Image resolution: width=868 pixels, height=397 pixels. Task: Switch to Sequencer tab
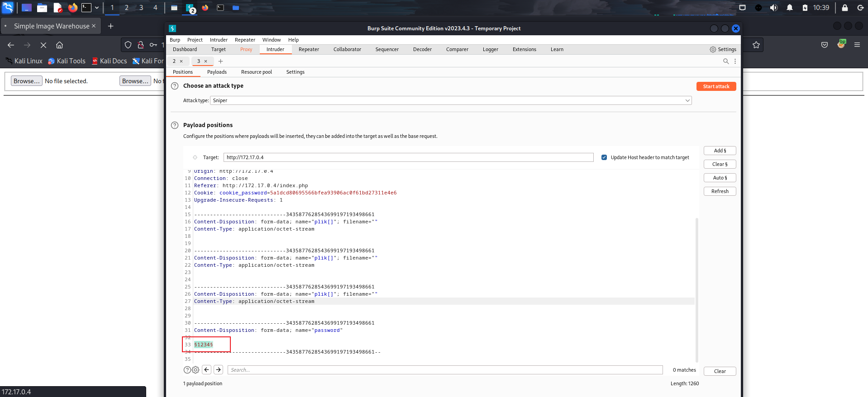tap(387, 49)
